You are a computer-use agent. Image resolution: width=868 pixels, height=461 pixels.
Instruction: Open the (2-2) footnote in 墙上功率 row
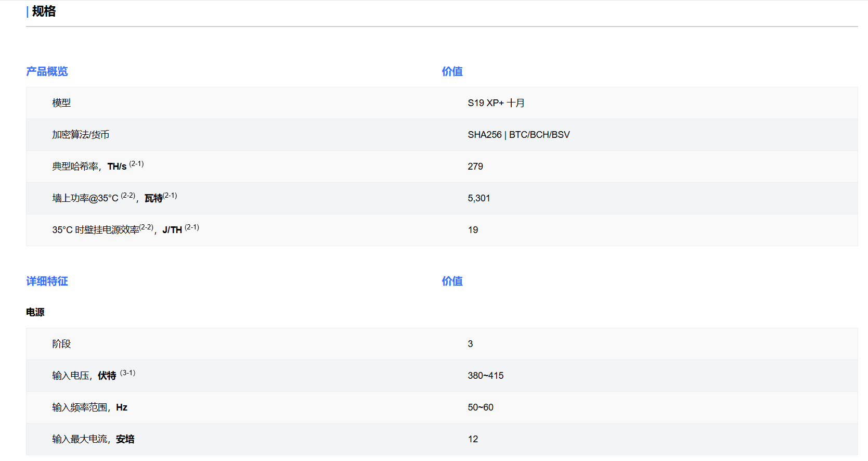pos(128,196)
